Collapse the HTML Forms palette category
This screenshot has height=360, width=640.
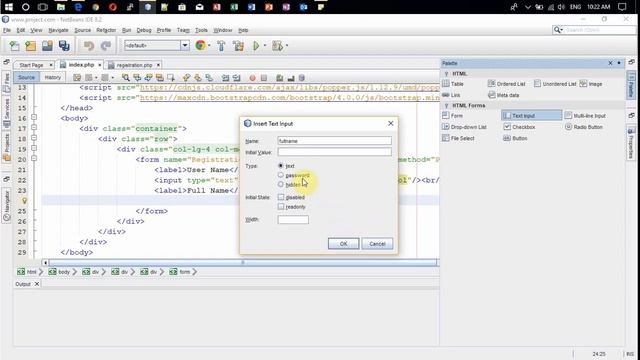446,106
